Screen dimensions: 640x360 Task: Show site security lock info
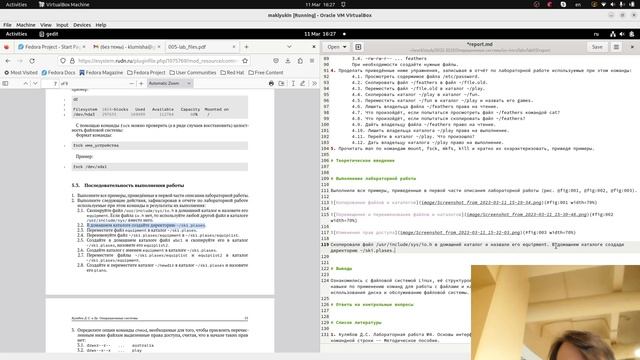pos(72,60)
